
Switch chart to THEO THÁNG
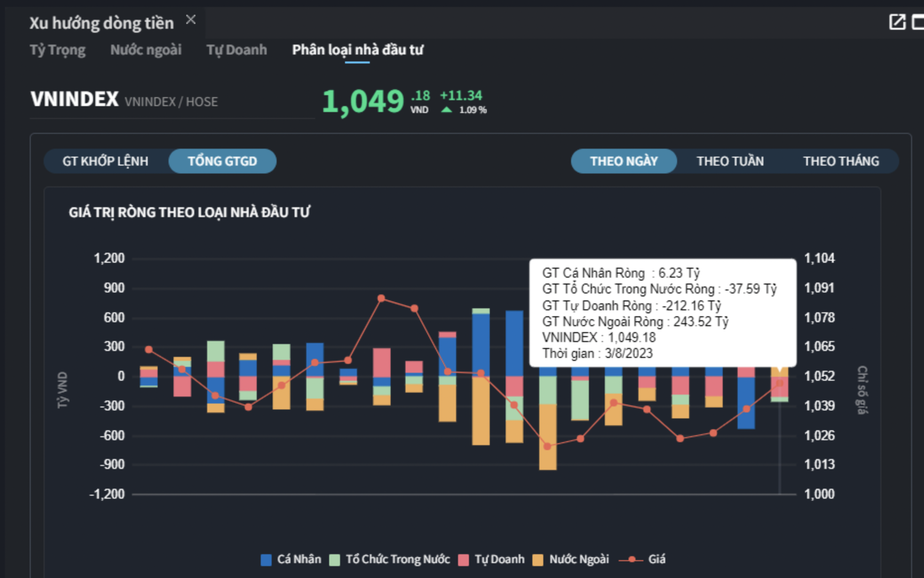coord(841,161)
